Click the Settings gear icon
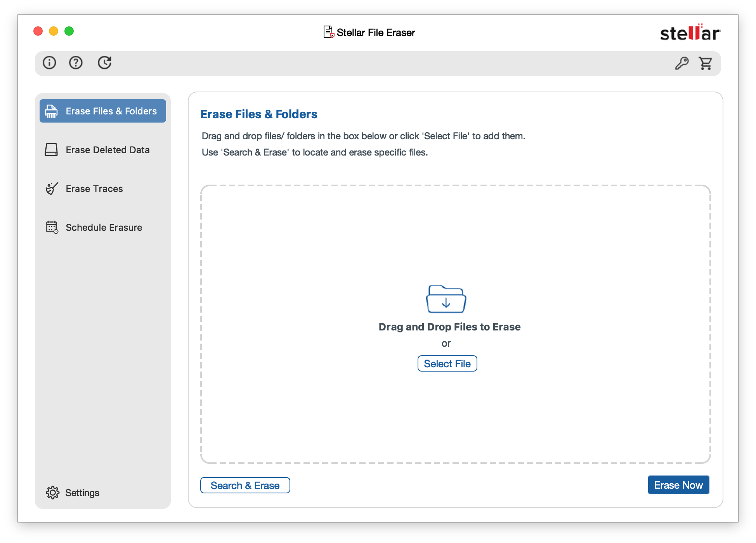This screenshot has width=756, height=543. 52,493
